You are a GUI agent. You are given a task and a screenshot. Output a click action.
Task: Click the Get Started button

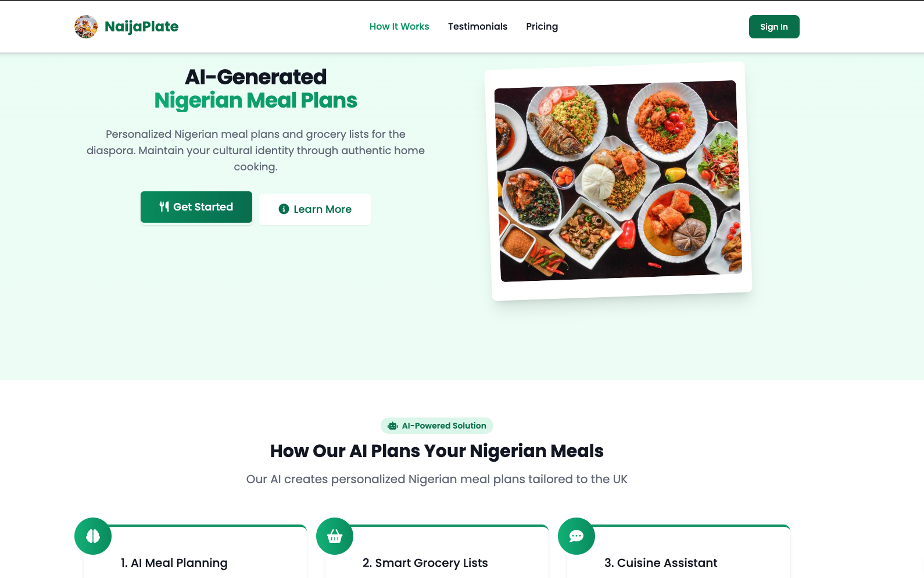click(196, 207)
